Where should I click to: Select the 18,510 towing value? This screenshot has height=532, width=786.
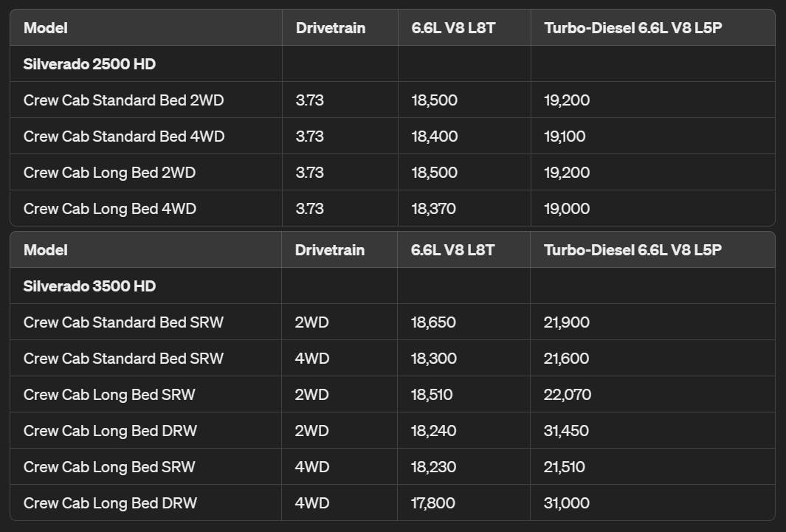(432, 394)
